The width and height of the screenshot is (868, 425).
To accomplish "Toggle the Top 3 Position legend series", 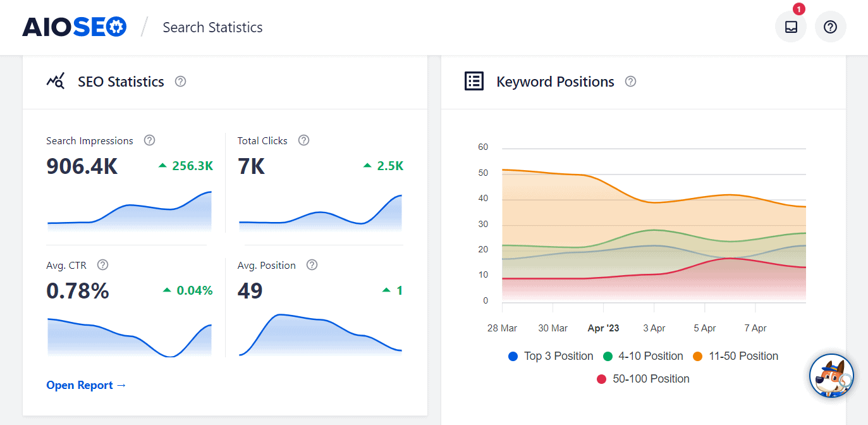I will 551,356.
